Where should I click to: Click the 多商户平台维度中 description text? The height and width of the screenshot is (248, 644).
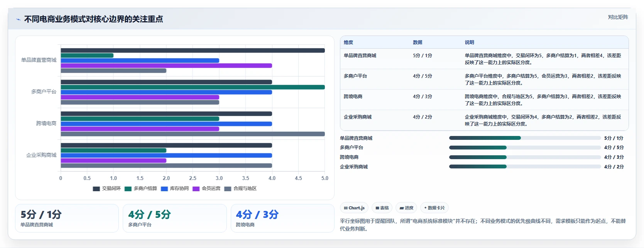543,80
